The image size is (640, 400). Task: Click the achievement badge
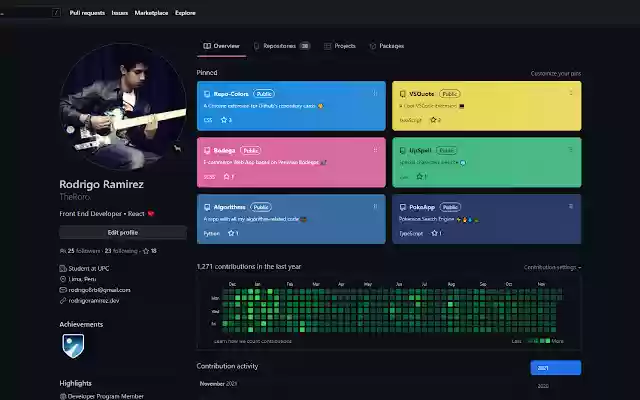click(x=73, y=346)
